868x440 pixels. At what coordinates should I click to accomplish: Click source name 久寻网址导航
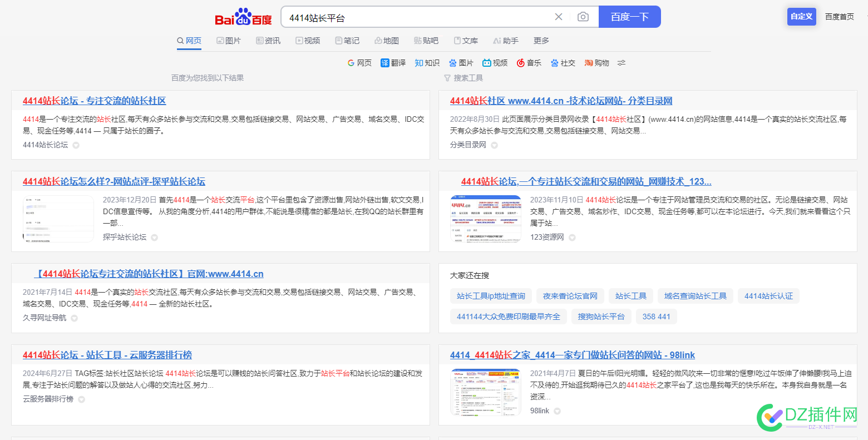click(x=45, y=318)
